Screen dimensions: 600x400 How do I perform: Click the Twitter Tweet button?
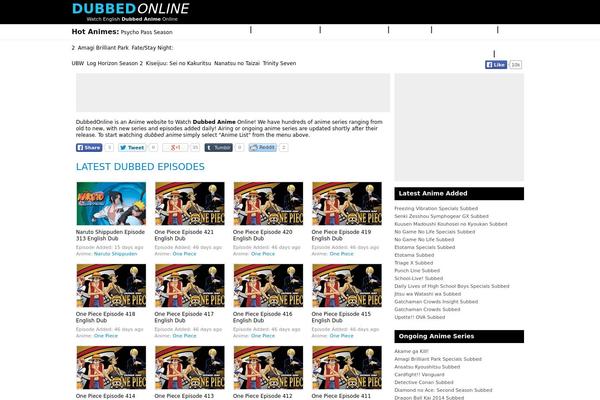[132, 147]
